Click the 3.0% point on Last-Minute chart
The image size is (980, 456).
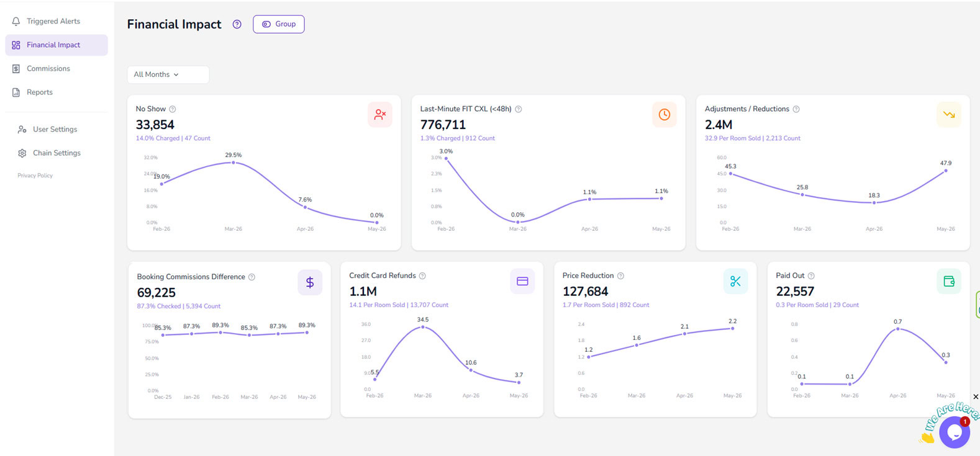(x=446, y=159)
